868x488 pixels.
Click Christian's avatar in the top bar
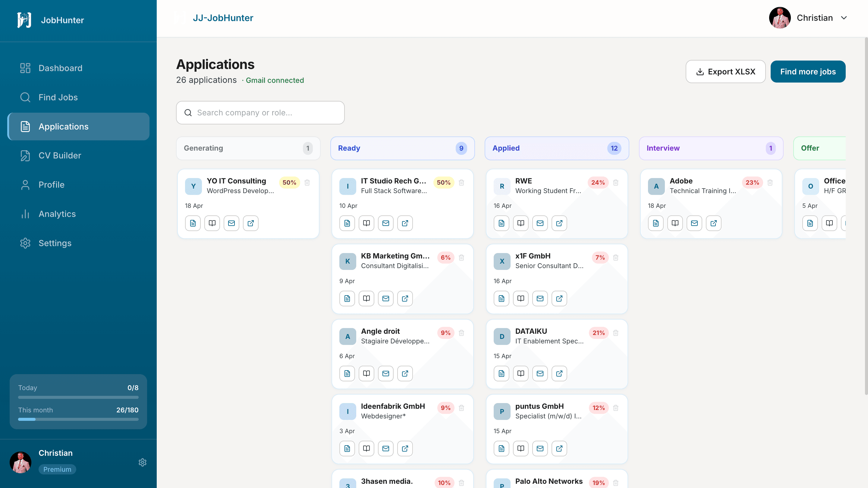pos(780,18)
